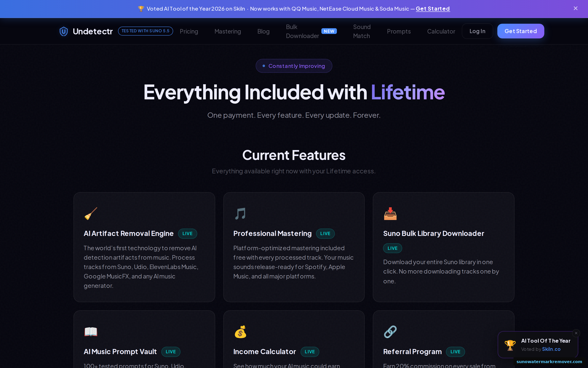Click the Undetectr brand name
This screenshot has height=368, width=588.
(x=92, y=31)
